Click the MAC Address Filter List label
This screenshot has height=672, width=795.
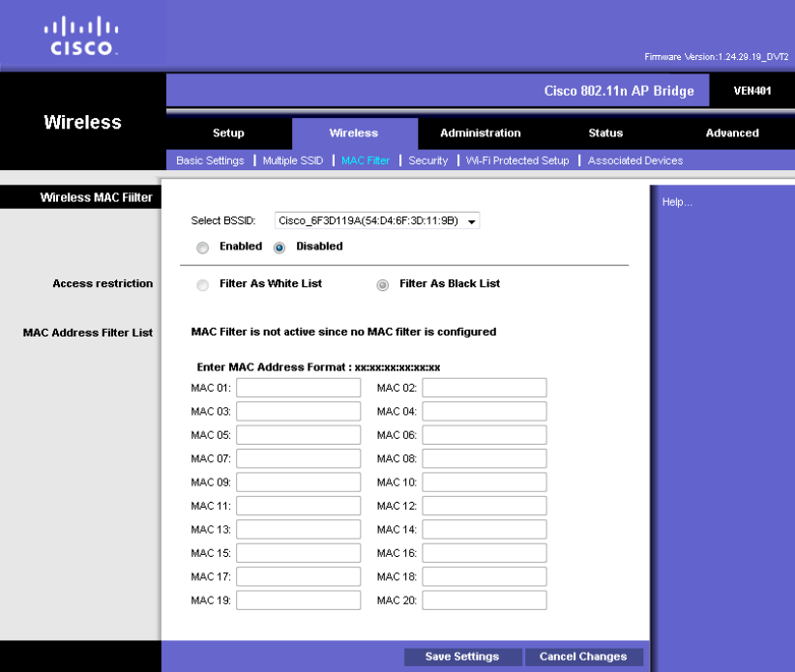(88, 333)
